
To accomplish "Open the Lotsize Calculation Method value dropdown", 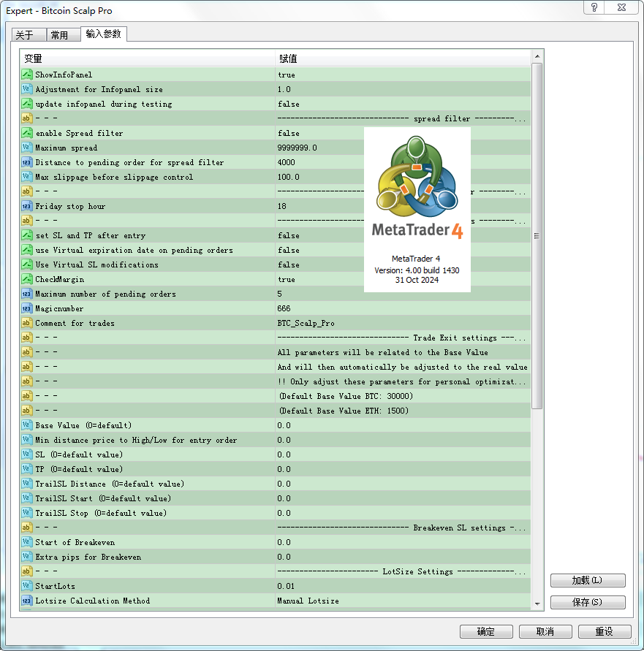I will (x=402, y=601).
